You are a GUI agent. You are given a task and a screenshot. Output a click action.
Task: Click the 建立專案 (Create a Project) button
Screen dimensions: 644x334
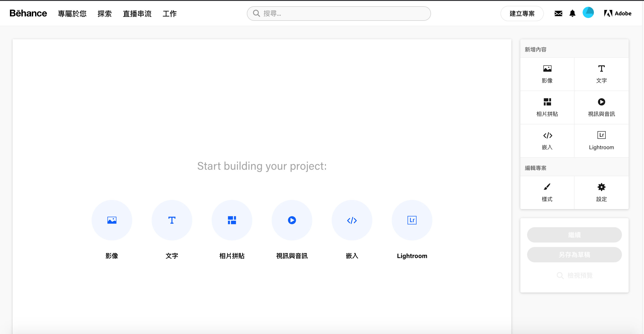coord(522,14)
